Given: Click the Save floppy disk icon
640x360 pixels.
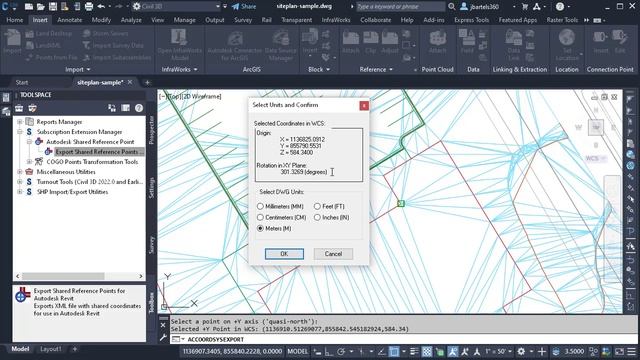Looking at the screenshot, I should 53,7.
